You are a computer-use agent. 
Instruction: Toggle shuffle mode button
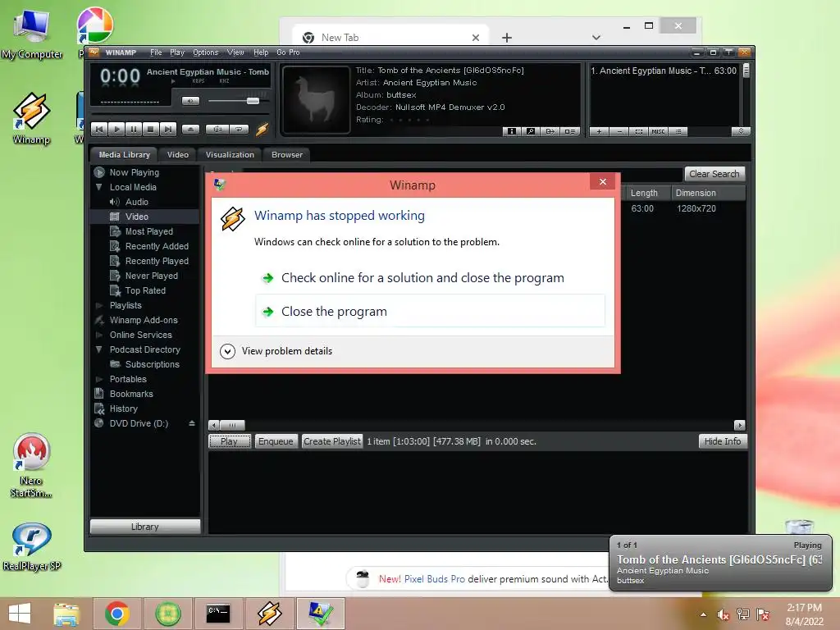217,129
